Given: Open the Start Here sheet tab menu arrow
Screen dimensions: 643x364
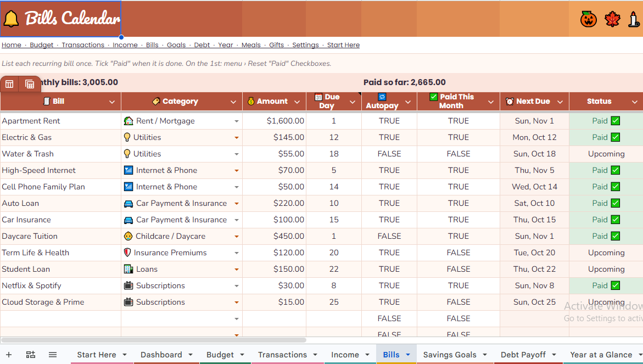Looking at the screenshot, I should click(x=125, y=355).
